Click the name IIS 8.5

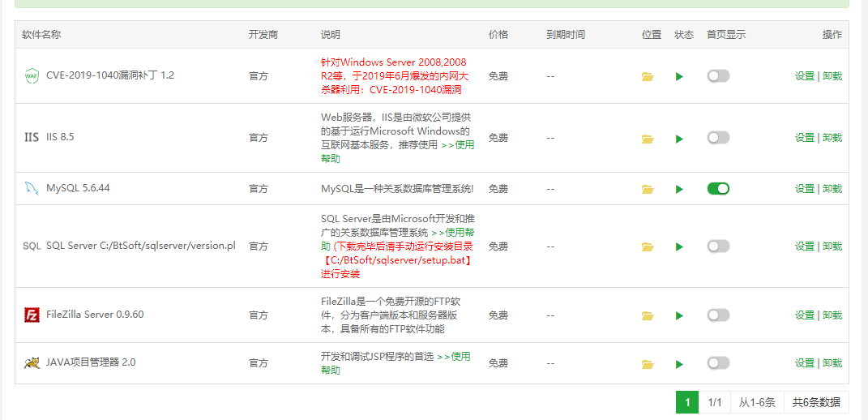coord(60,137)
